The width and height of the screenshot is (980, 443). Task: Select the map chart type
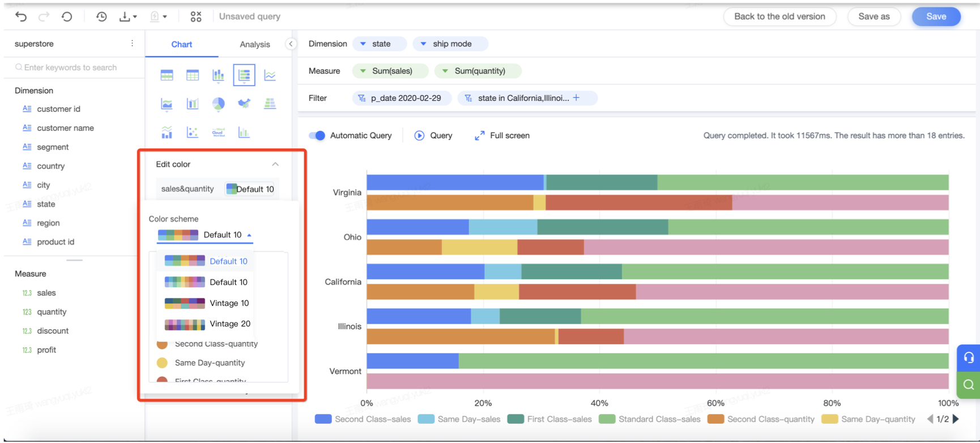pyautogui.click(x=244, y=104)
